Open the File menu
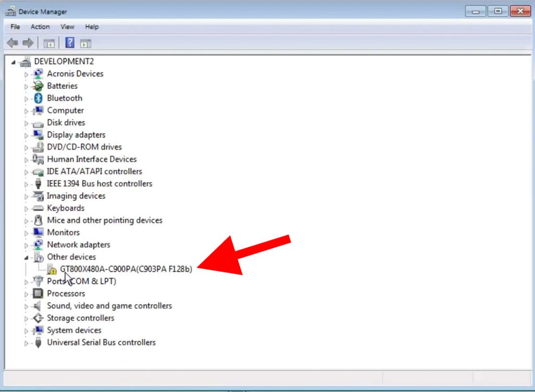This screenshot has height=392, width=535. (15, 27)
